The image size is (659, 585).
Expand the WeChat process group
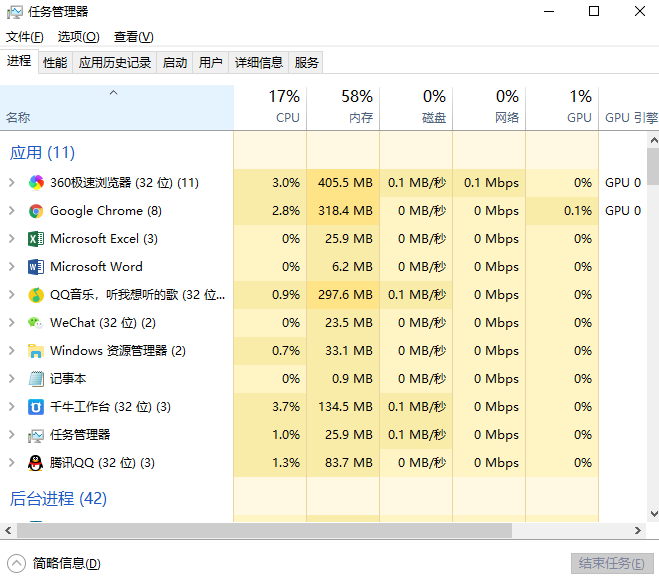tap(12, 323)
